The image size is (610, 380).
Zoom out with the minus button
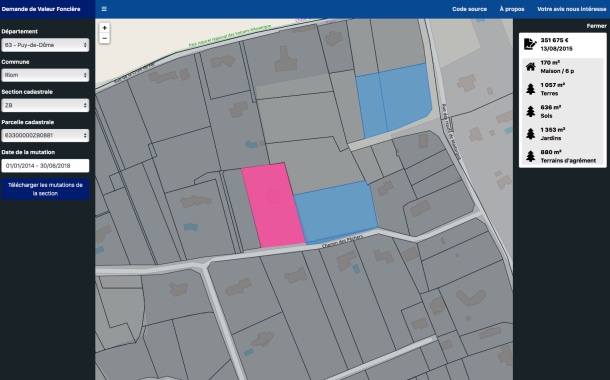(x=104, y=38)
